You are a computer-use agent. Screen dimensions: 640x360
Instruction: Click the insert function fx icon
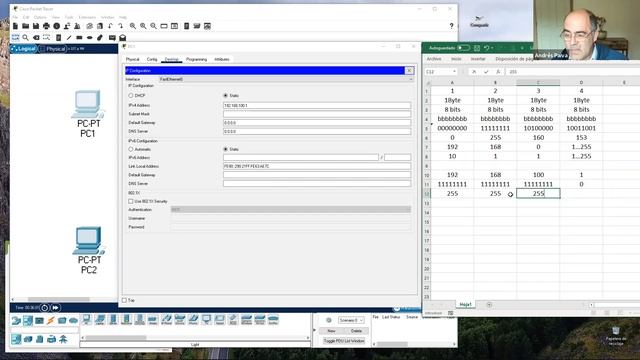(498, 72)
